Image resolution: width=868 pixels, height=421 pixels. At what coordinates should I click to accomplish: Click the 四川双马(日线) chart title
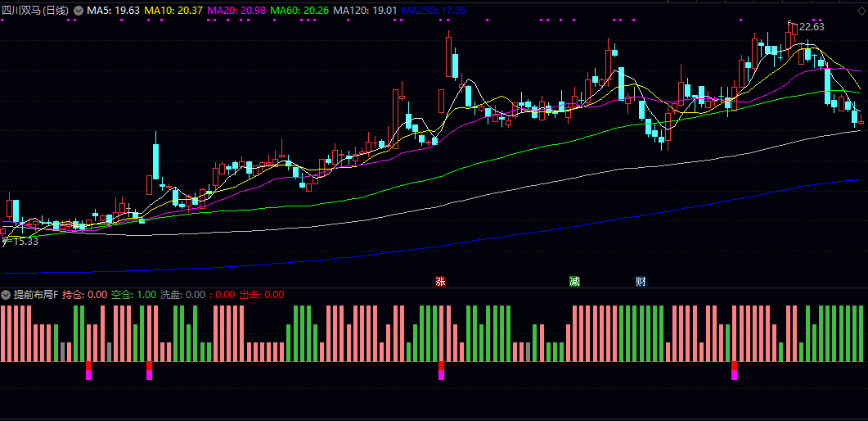pos(35,10)
